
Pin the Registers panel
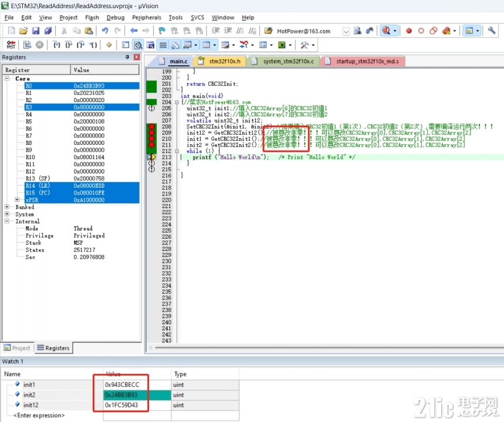(x=127, y=57)
